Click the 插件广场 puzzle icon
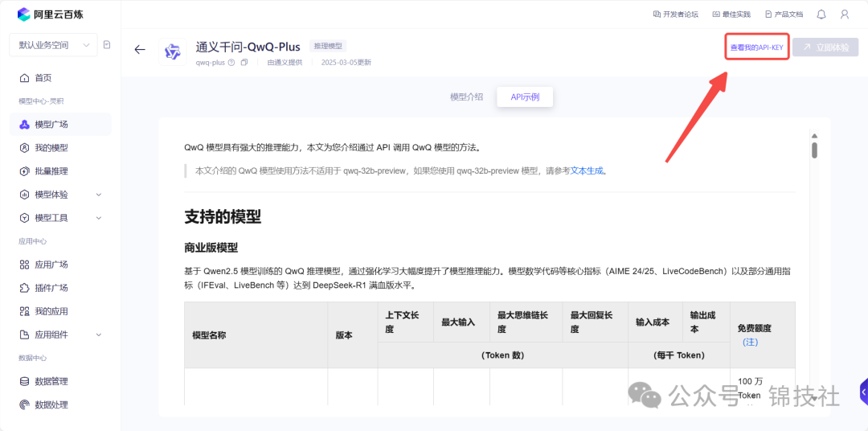Screen dimensions: 868x431 24,288
